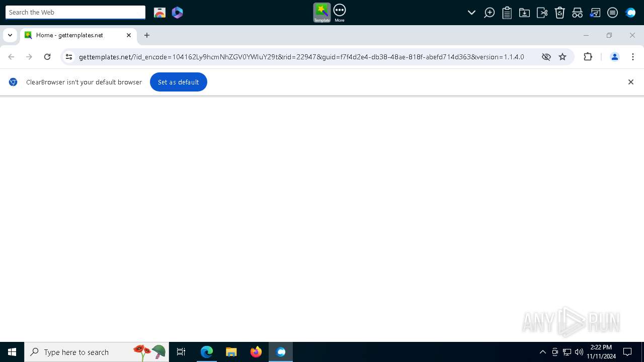Viewport: 644px width, 362px height.
Task: Open the downloads folder icon
Action: click(524, 13)
